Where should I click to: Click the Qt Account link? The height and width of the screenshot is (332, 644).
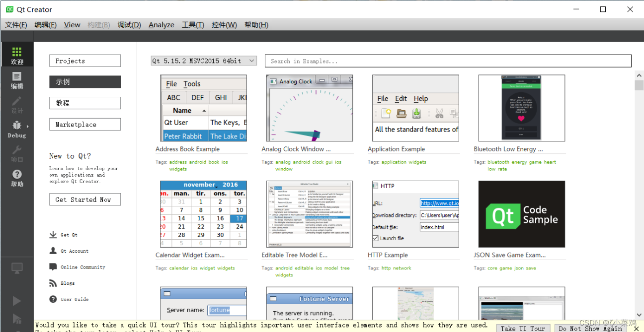click(x=75, y=251)
